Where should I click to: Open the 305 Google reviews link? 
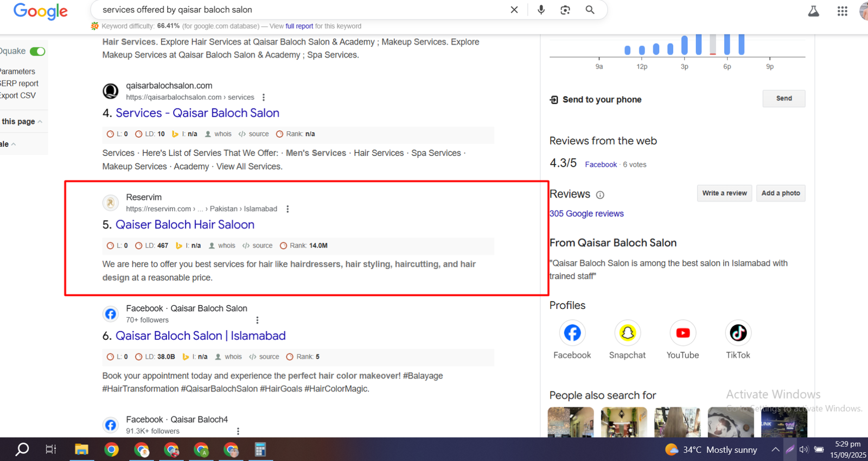pos(586,214)
